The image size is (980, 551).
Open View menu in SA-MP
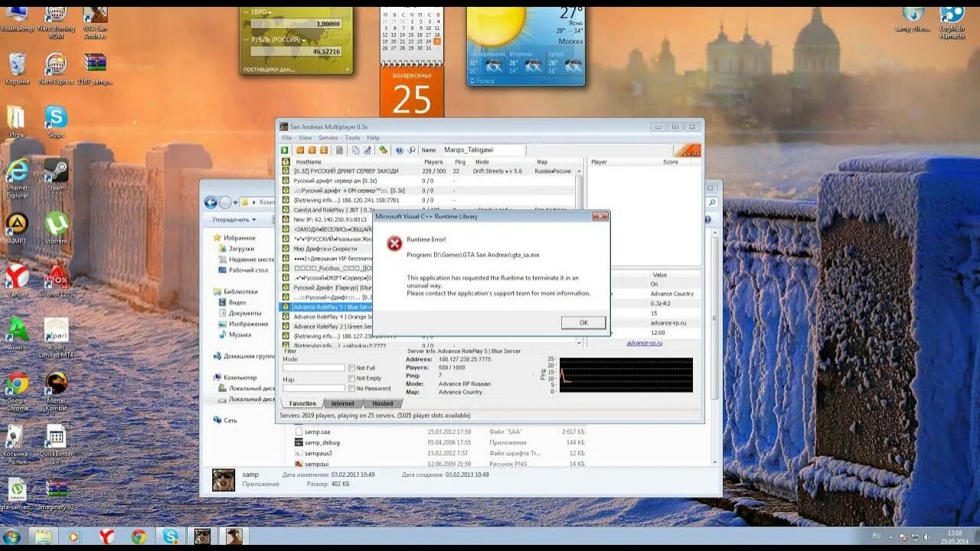(305, 138)
